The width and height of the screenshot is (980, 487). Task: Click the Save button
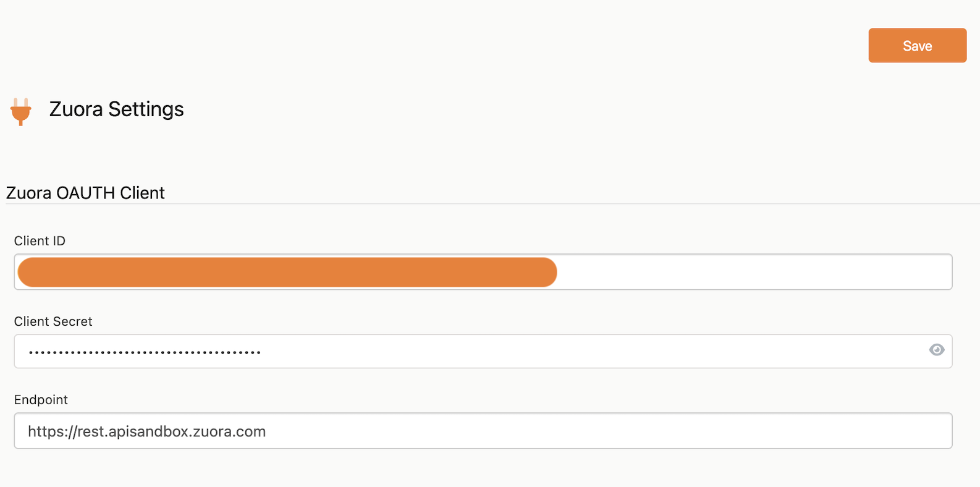pyautogui.click(x=918, y=46)
